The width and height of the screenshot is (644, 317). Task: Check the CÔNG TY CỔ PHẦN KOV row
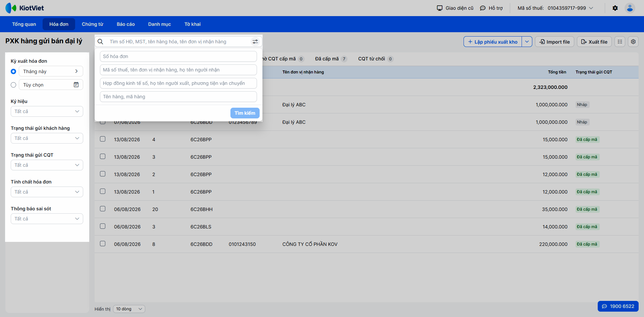[103, 244]
